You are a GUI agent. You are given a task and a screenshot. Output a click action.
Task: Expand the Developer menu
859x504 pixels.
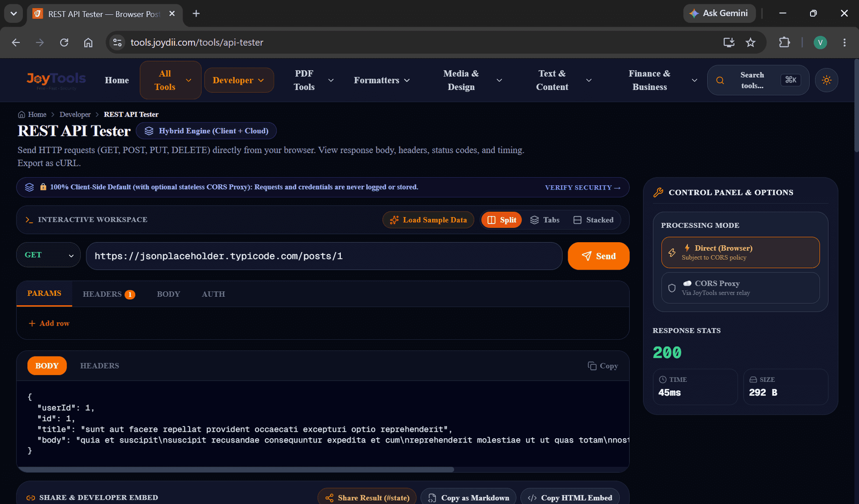(x=239, y=80)
